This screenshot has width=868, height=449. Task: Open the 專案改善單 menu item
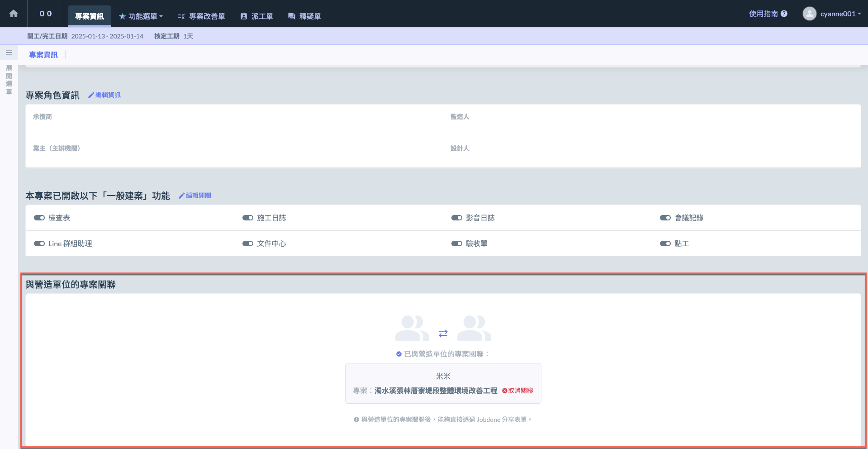[x=201, y=16]
